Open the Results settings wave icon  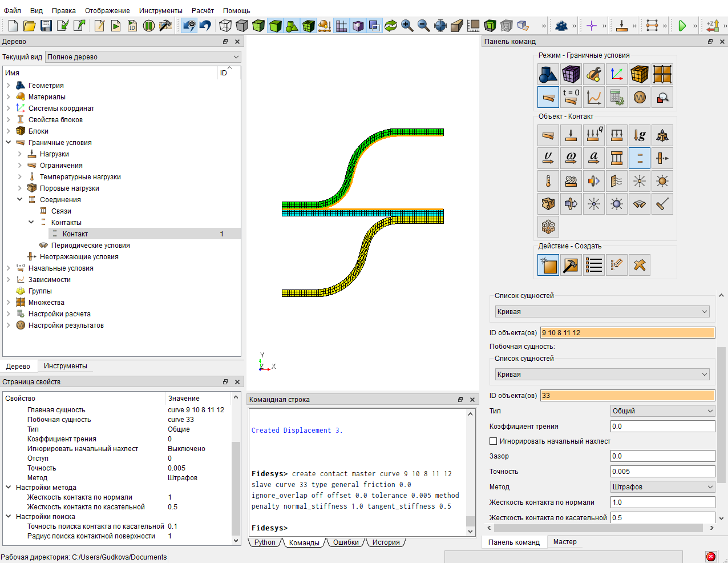(x=640, y=97)
